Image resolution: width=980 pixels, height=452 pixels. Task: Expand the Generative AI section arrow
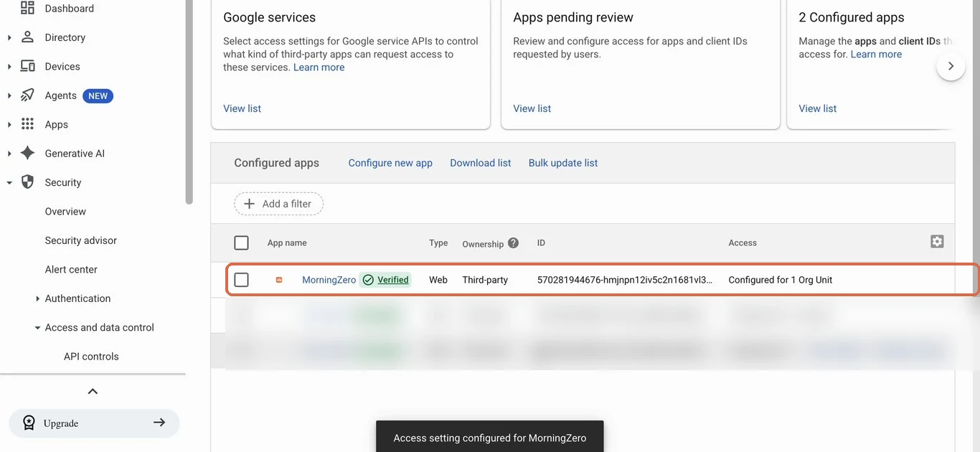click(x=9, y=154)
